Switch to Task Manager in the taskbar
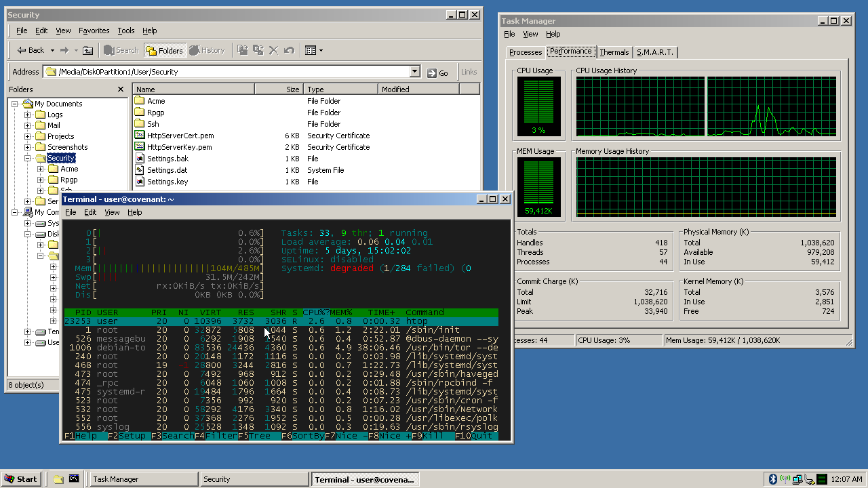 pos(142,479)
